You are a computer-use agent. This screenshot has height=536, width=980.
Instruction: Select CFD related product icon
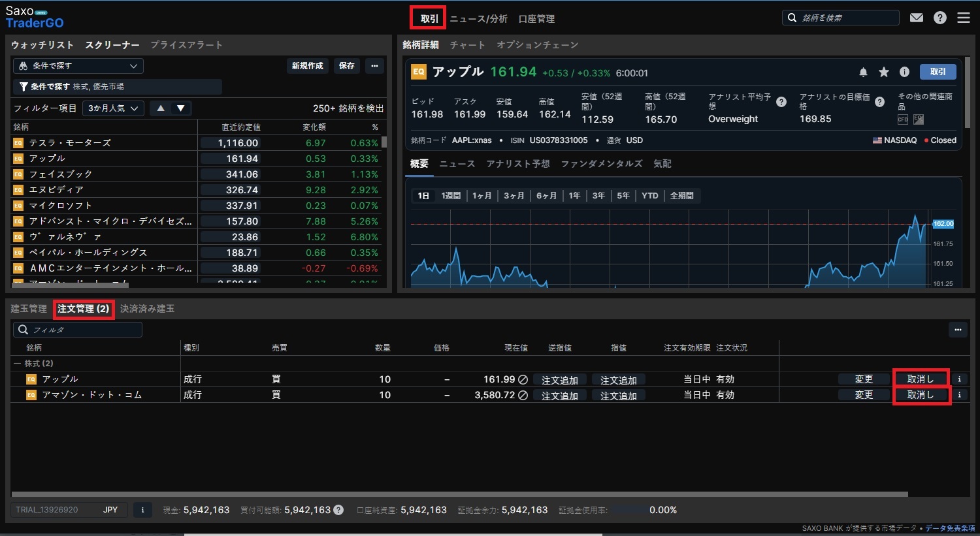(903, 119)
